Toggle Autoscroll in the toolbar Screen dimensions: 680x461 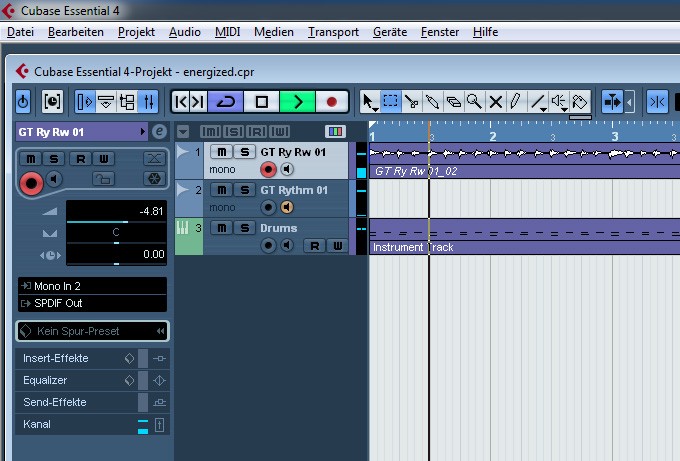click(612, 102)
